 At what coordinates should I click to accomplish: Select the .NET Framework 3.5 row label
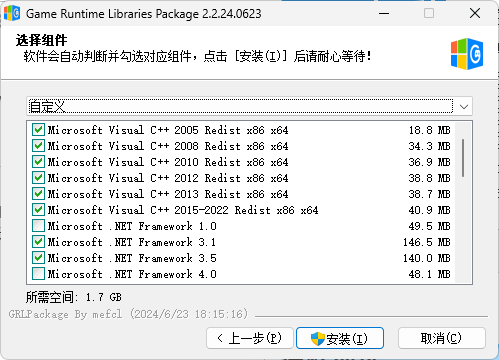[x=132, y=258]
